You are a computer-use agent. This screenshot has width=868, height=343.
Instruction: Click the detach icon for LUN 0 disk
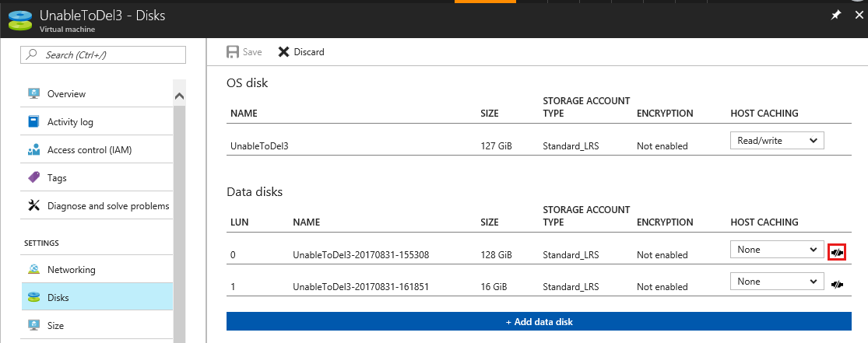(837, 252)
